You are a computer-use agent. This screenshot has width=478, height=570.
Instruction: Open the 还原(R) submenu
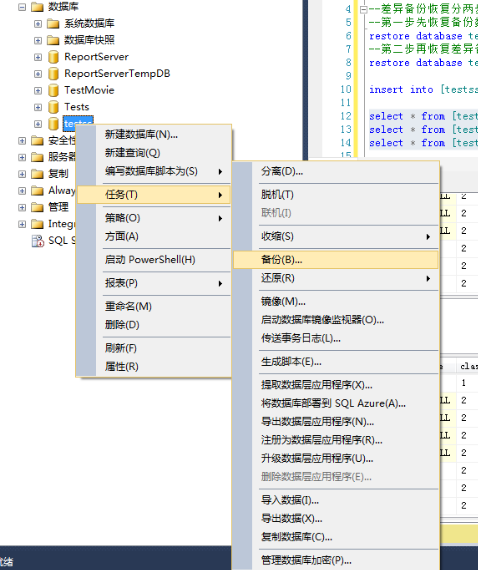tap(336, 278)
